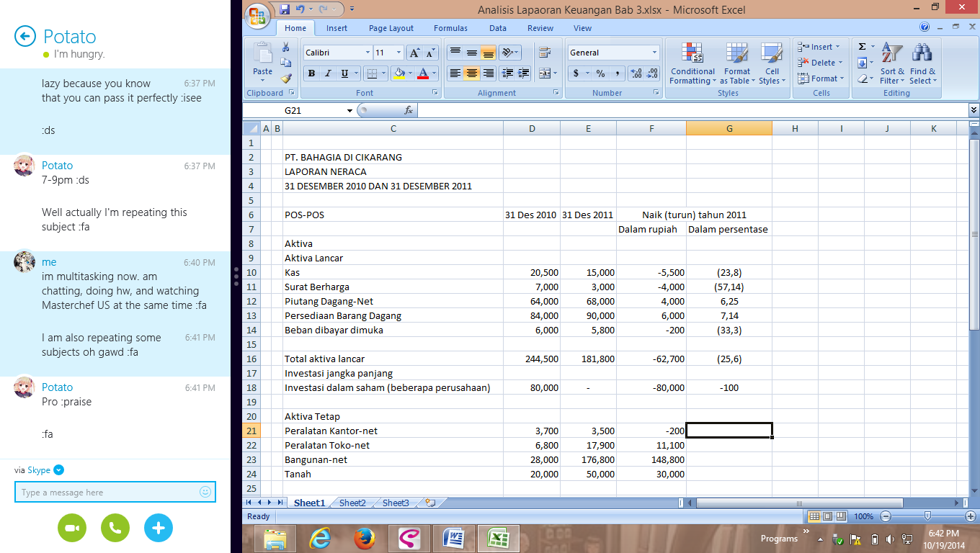This screenshot has height=553, width=980.
Task: Switch to Sheet2 worksheet tab
Action: click(352, 503)
